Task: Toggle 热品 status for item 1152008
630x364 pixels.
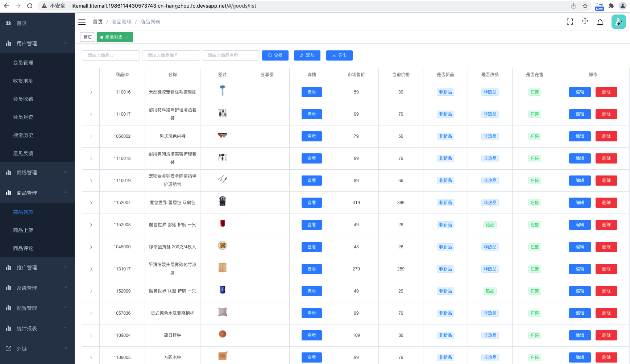Action: (x=490, y=224)
